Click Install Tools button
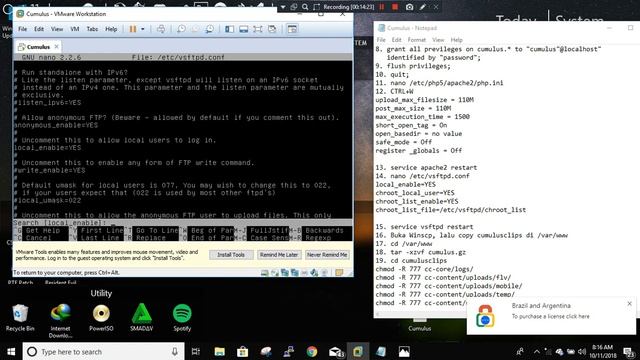Image resolution: width=640 pixels, height=360 pixels. (x=231, y=255)
